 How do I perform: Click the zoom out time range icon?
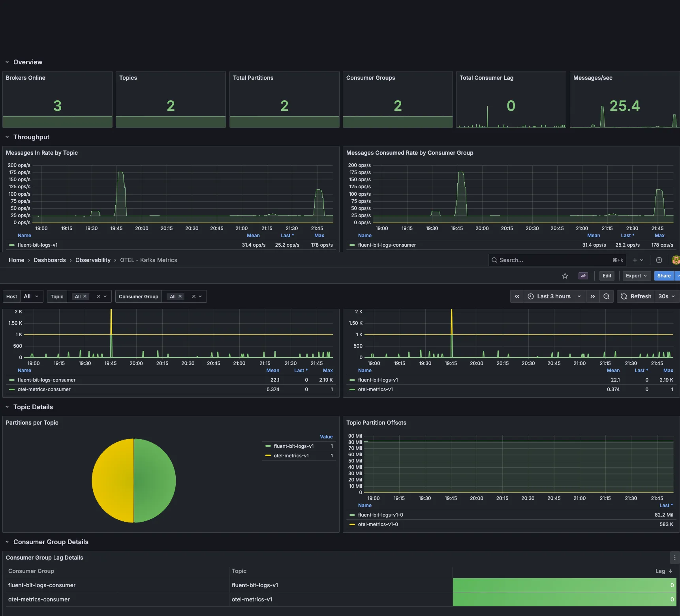tap(606, 296)
